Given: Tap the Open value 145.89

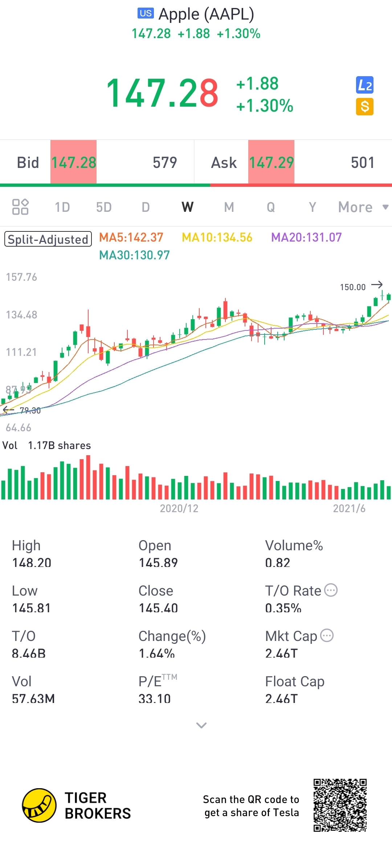Looking at the screenshot, I should point(158,563).
